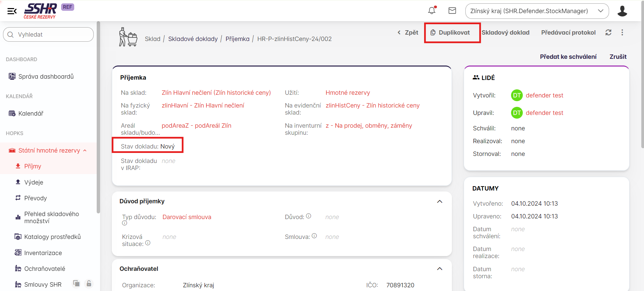Open the three-dot more options menu
This screenshot has width=644, height=291.
tap(622, 33)
